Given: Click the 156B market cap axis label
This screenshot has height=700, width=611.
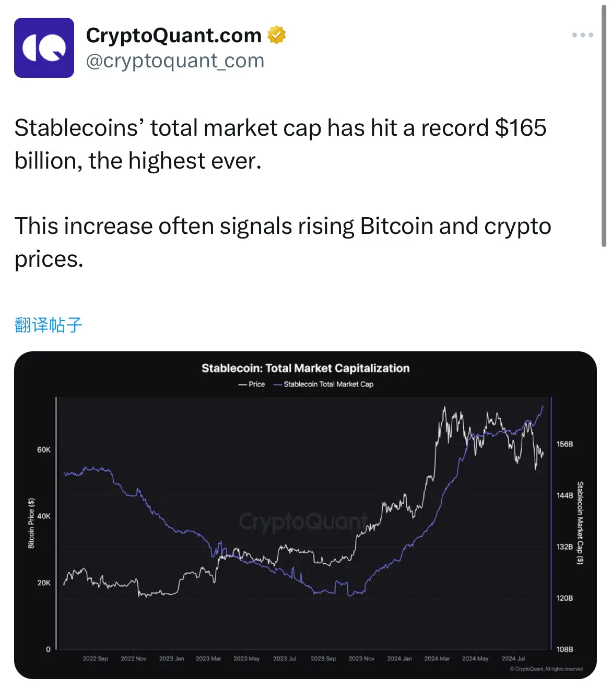Looking at the screenshot, I should tap(565, 444).
